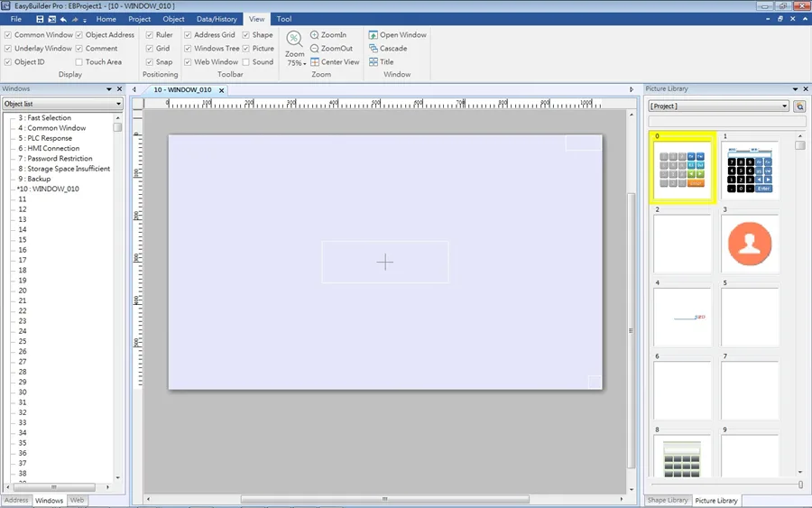
Task: Click the canvas vertical scrollbar
Action: coord(632,331)
